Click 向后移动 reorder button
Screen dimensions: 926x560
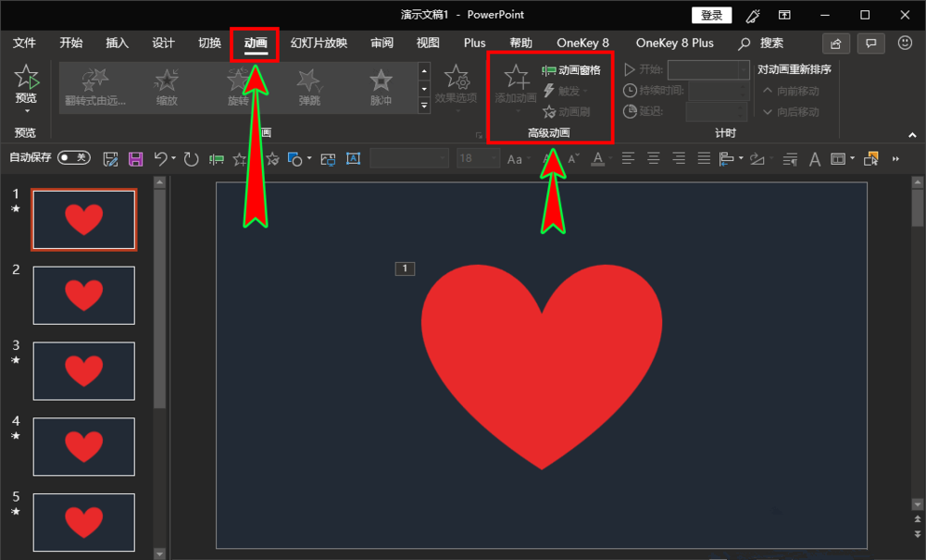tap(792, 112)
